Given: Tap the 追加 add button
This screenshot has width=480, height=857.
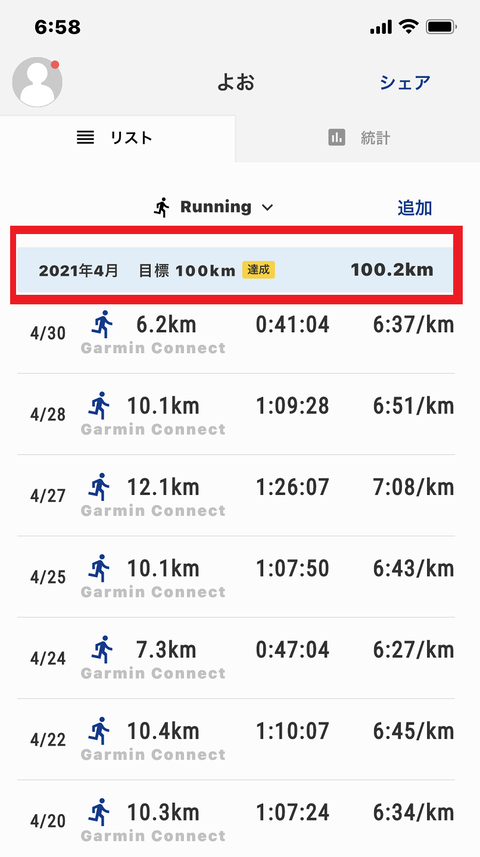Looking at the screenshot, I should (x=414, y=208).
